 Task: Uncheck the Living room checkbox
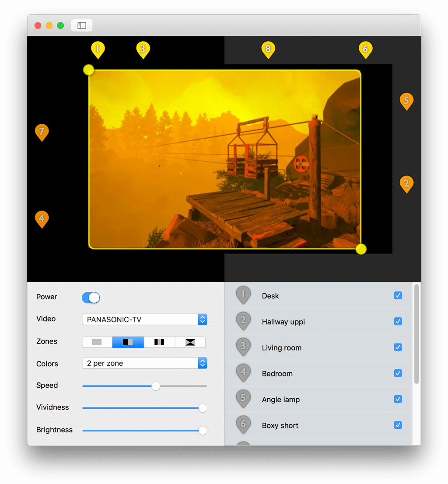[398, 347]
